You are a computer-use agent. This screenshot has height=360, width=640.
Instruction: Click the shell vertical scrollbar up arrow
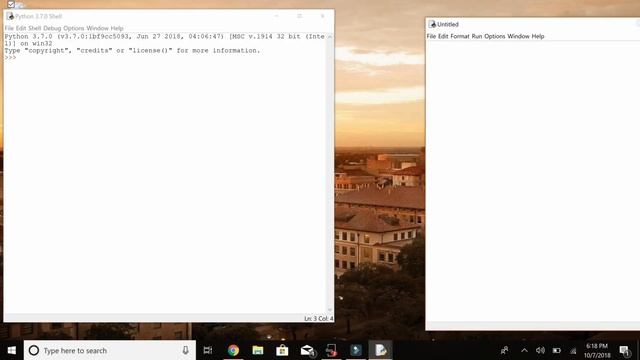point(330,37)
